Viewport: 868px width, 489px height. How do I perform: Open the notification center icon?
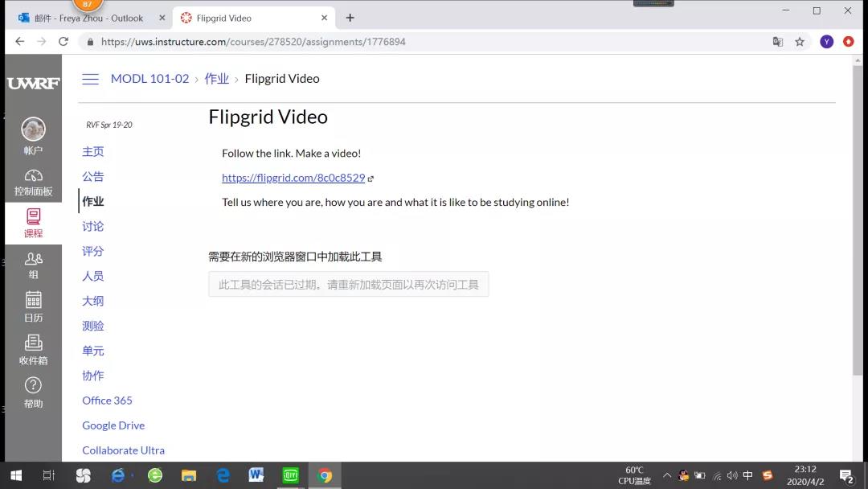(846, 475)
